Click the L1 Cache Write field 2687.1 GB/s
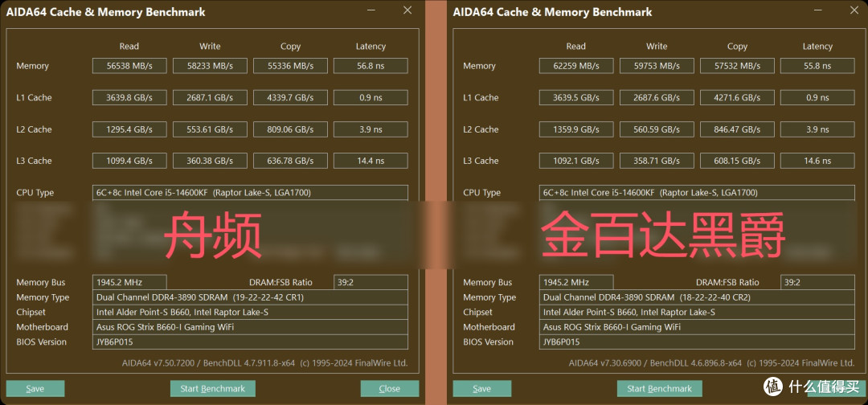The height and width of the screenshot is (405, 868). click(210, 97)
